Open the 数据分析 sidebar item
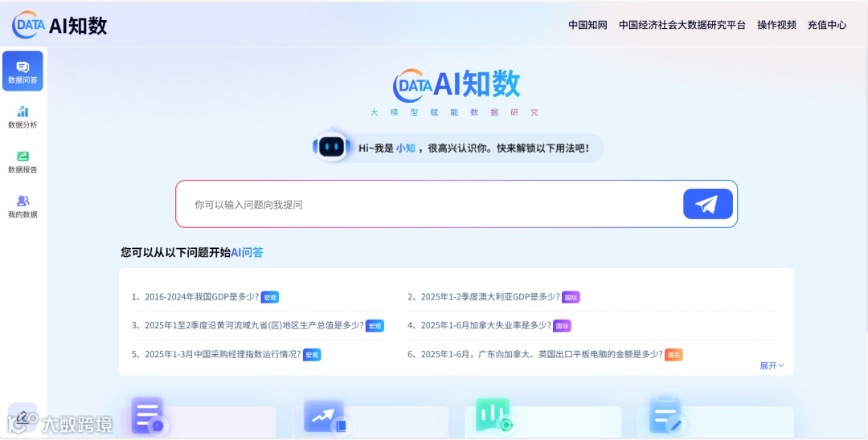 pyautogui.click(x=23, y=116)
